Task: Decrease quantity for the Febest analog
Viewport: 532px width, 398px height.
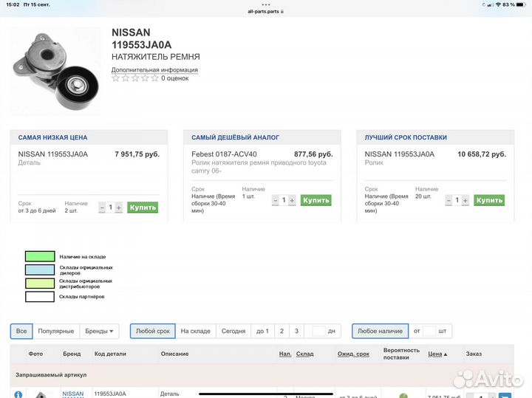Action: pos(275,200)
